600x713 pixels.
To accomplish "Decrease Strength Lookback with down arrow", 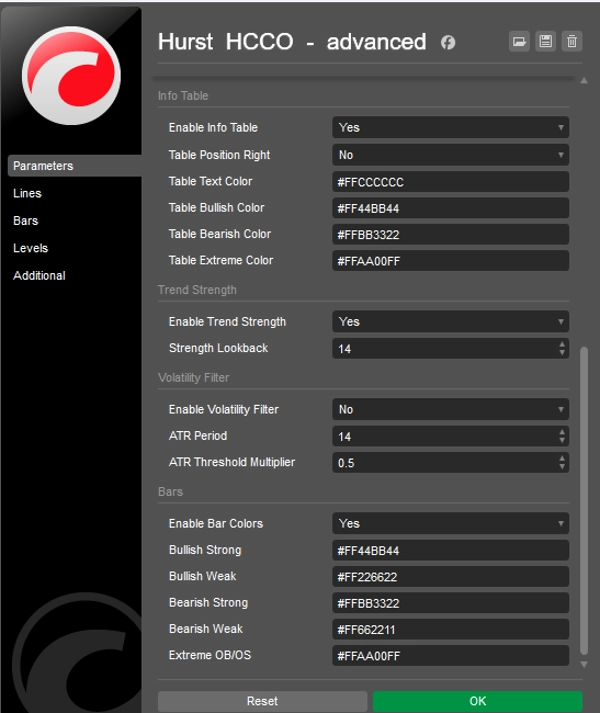I will [x=562, y=353].
